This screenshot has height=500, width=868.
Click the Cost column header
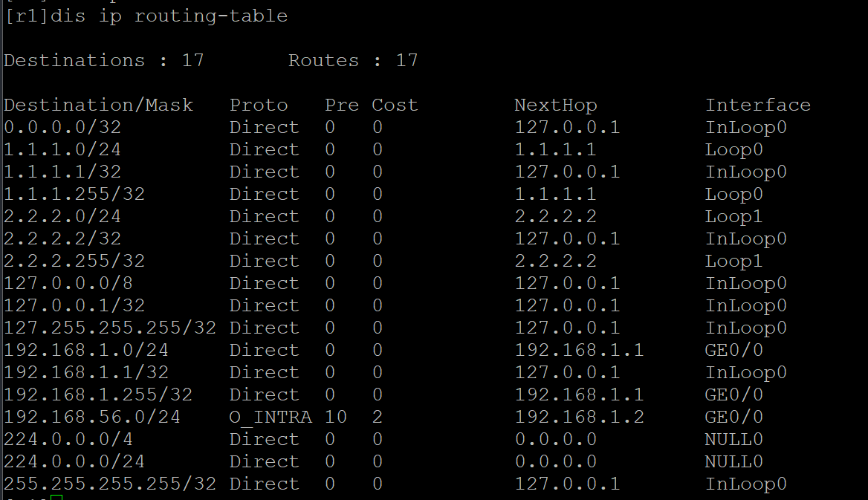pos(395,105)
